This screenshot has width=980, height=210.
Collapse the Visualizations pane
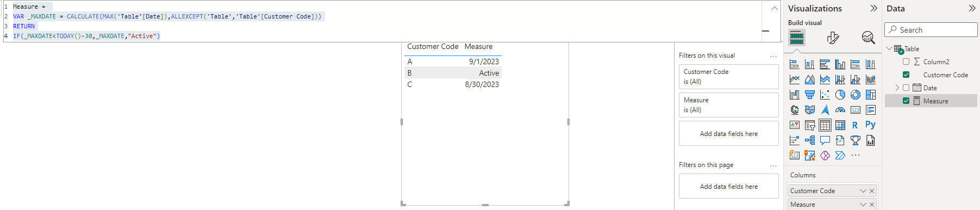pos(873,8)
